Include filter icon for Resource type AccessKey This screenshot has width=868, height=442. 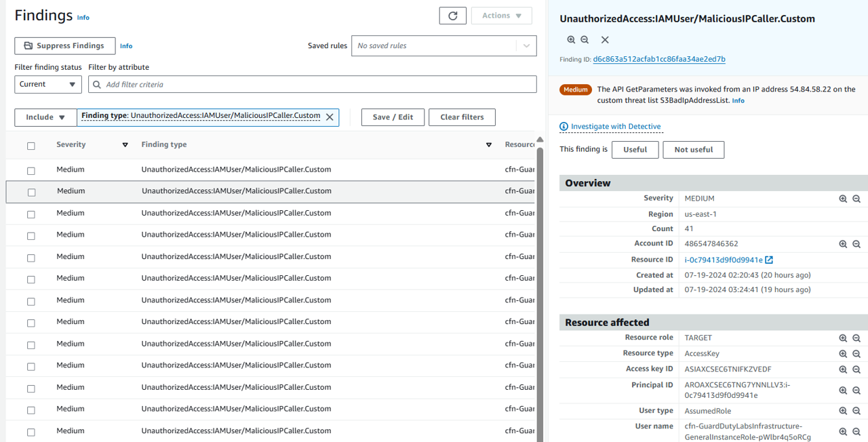(843, 354)
